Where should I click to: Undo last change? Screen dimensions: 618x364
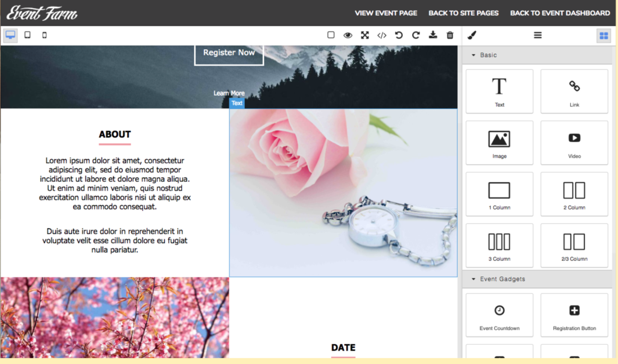[399, 35]
